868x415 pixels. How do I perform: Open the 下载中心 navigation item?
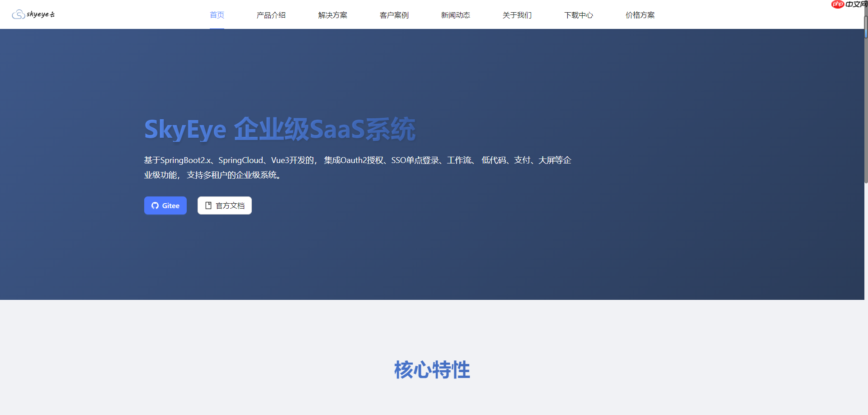point(578,15)
